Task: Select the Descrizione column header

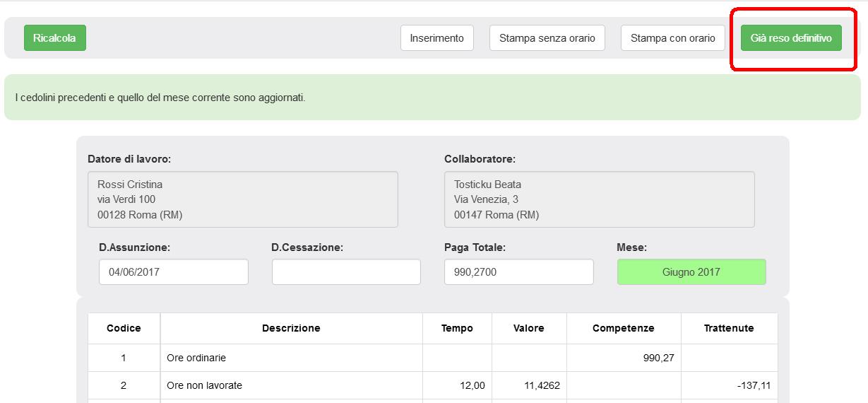Action: pos(291,328)
